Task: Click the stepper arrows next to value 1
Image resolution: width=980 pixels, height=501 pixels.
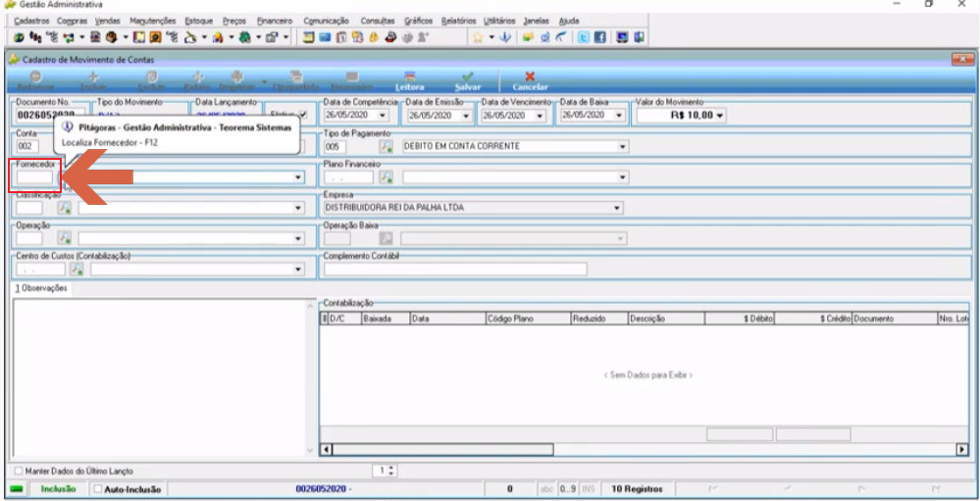Action: click(x=391, y=471)
